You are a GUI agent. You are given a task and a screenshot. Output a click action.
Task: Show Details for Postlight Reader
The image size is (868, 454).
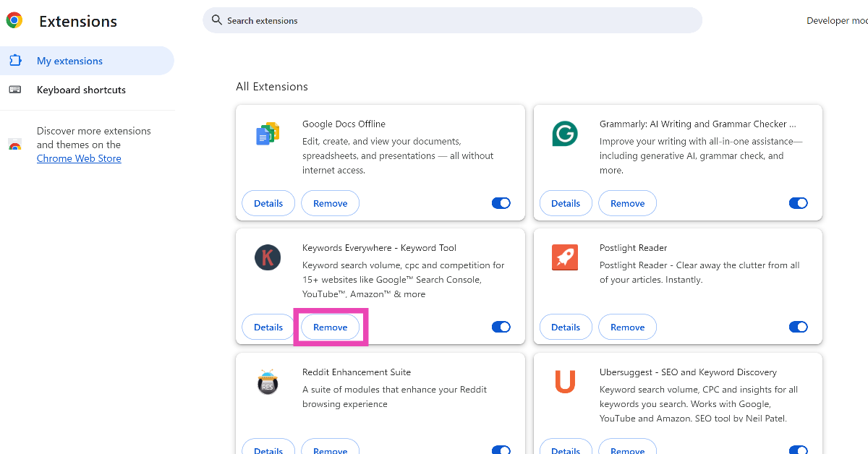[566, 327]
